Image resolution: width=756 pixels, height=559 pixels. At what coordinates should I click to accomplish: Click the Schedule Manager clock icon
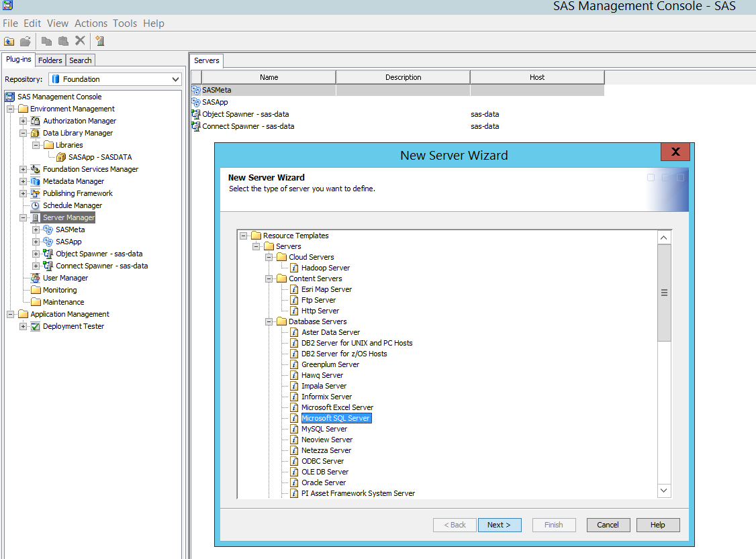tap(35, 205)
